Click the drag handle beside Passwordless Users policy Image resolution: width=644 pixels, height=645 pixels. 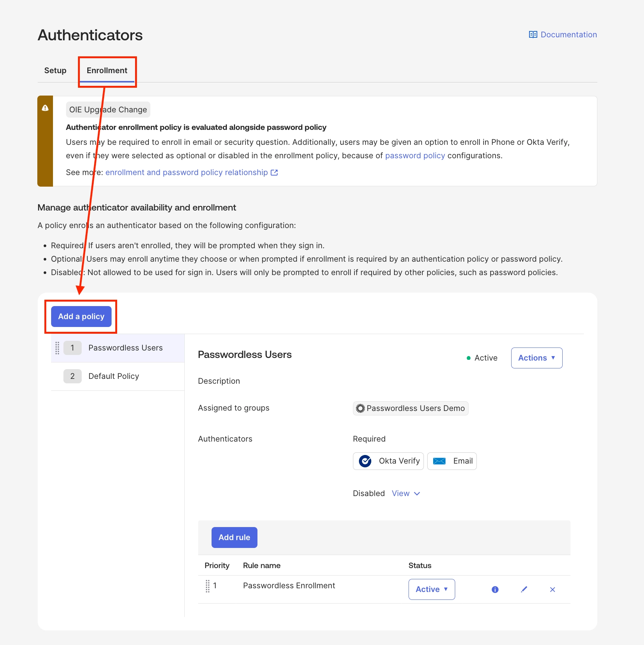point(57,348)
